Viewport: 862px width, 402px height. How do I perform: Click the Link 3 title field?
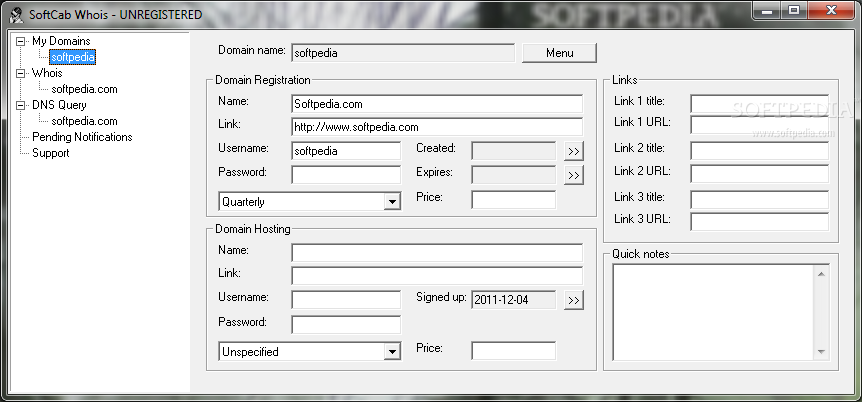coord(759,200)
